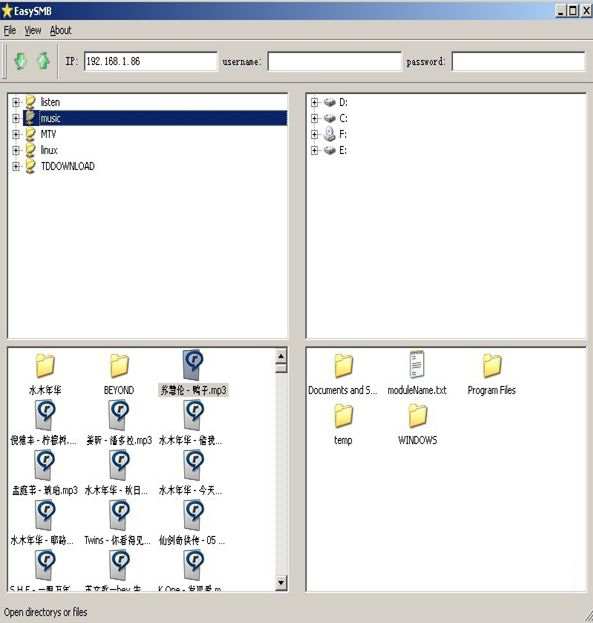This screenshot has width=593, height=623.
Task: Select the Program Files folder icon
Action: (x=492, y=366)
